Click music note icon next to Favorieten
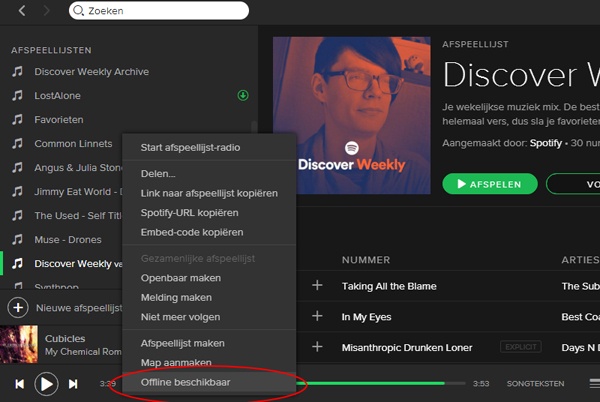 17,119
